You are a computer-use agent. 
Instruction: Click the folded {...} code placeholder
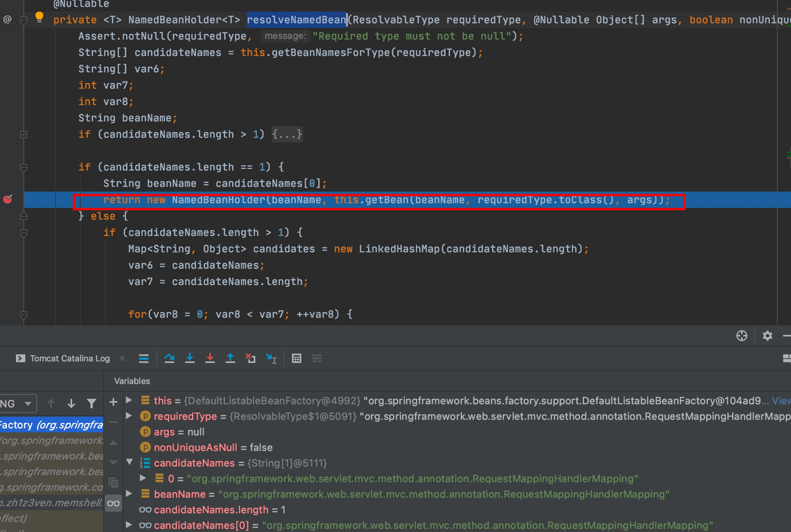287,134
